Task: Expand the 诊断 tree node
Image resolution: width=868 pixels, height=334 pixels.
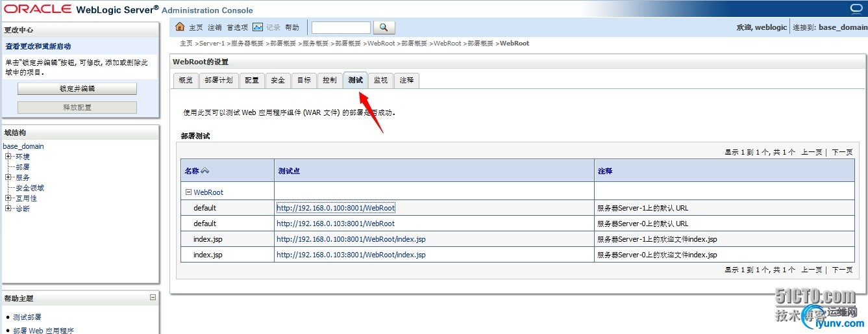Action: click(x=8, y=209)
